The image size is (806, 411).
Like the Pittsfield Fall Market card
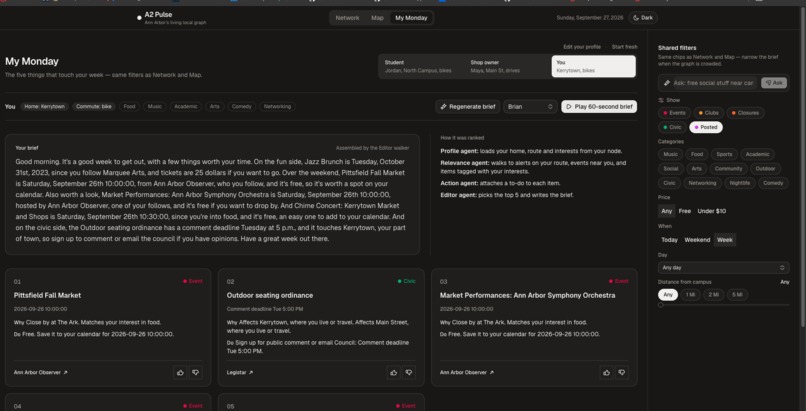180,372
